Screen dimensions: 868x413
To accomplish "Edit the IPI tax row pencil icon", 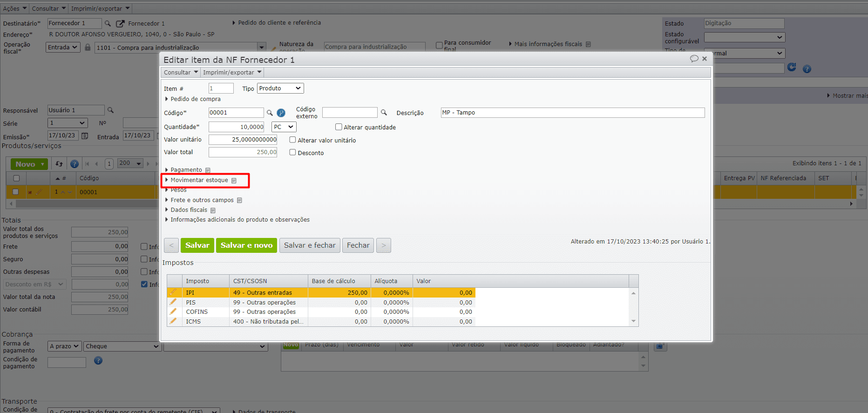I will click(173, 292).
